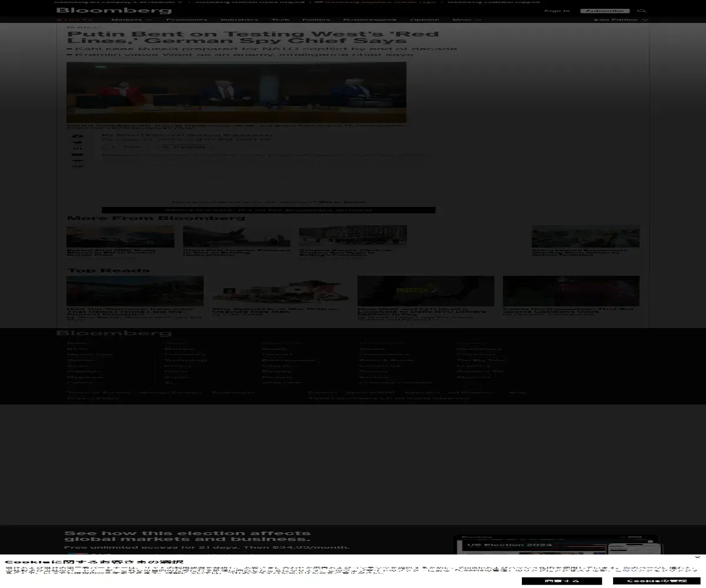This screenshot has height=588, width=706.
Task: Open Bloomberg Customer Support link
Action: pos(494,2)
